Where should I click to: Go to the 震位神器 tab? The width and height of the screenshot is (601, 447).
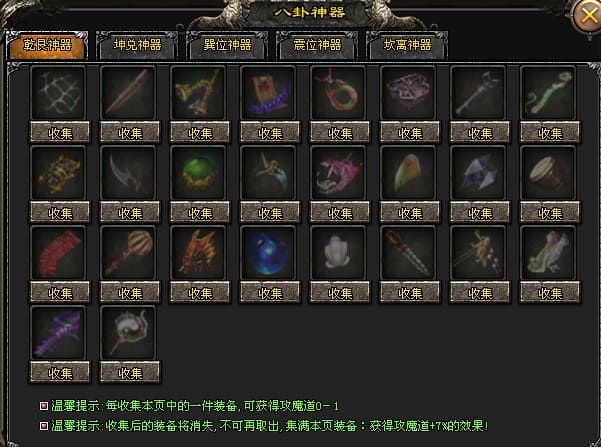pos(317,45)
